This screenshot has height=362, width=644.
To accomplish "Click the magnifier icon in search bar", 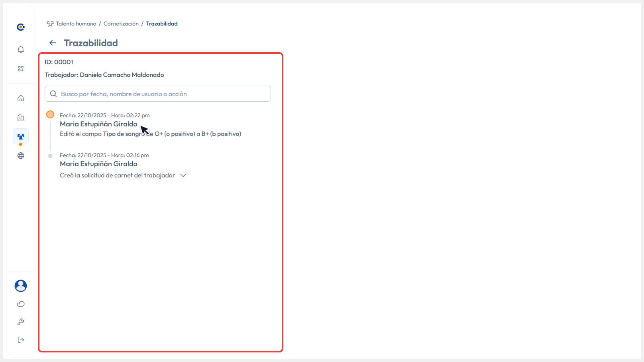I will 53,94.
